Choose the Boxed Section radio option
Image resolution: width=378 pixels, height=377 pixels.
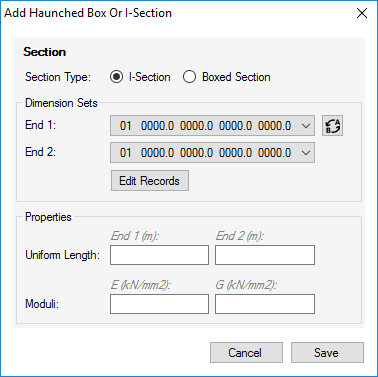coord(189,77)
